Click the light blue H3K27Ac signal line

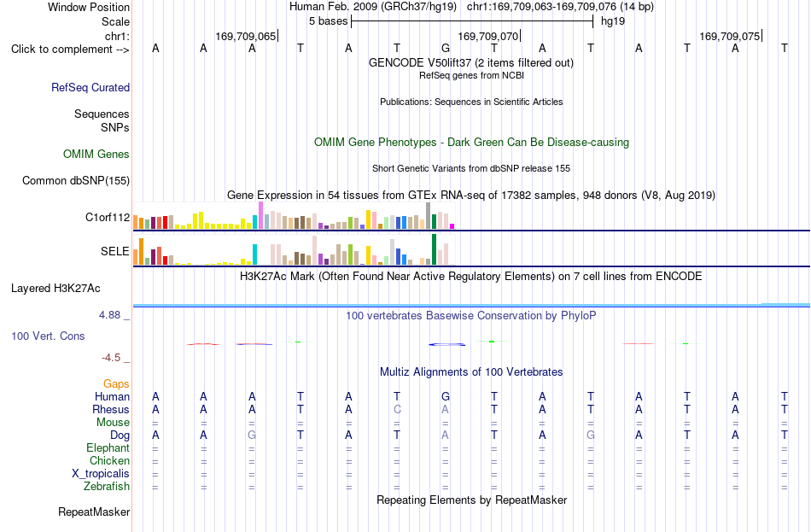(x=471, y=306)
